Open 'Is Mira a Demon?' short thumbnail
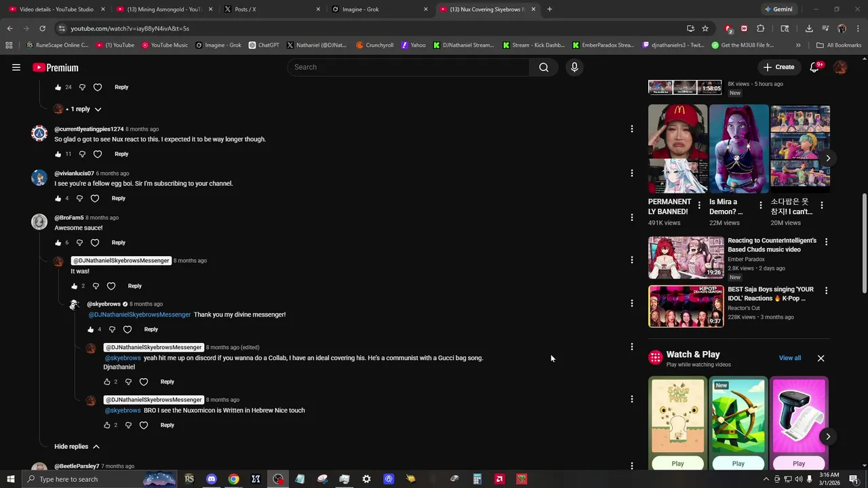Screen dimensions: 868x488 point(739,149)
